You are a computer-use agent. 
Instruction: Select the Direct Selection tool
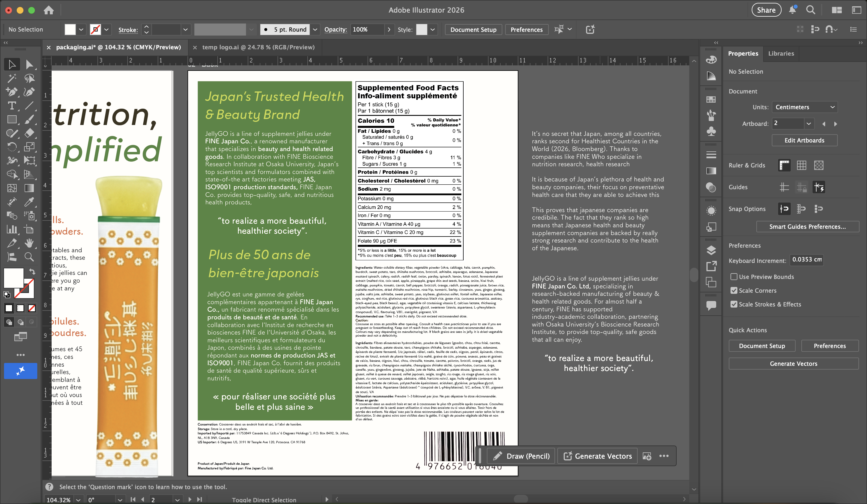click(29, 64)
